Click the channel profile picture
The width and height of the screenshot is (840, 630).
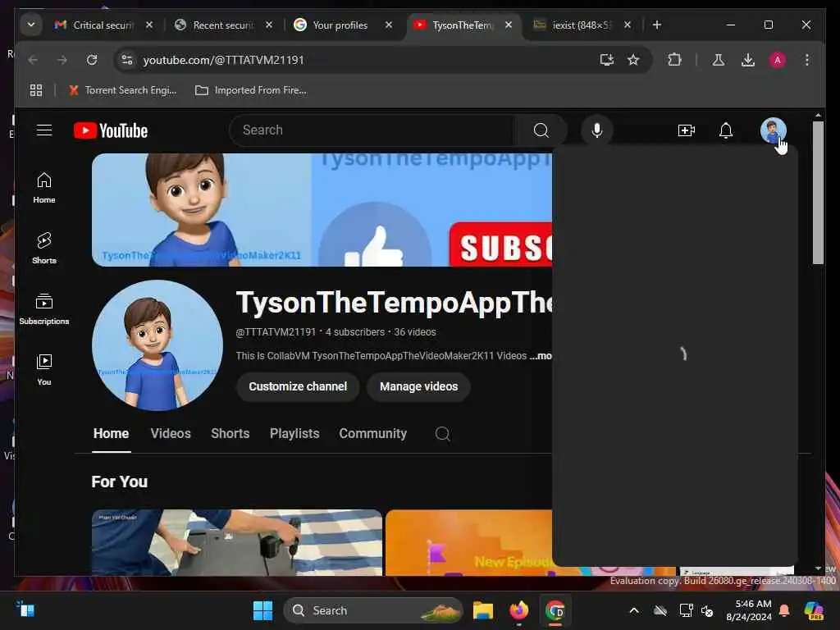157,345
